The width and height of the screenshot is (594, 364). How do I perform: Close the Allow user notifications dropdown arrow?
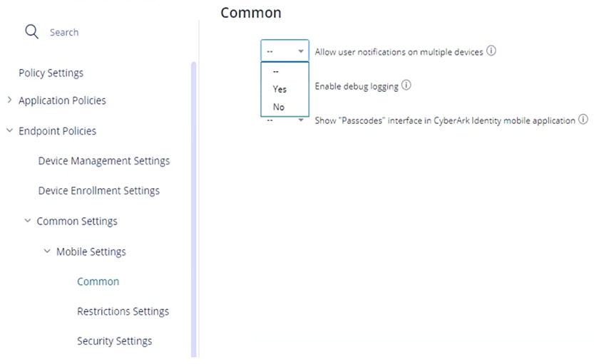click(x=301, y=51)
